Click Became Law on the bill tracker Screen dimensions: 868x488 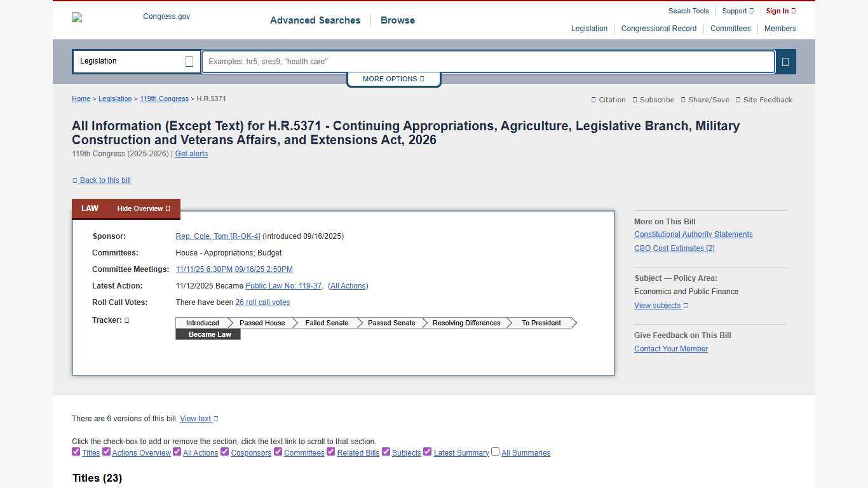click(208, 334)
